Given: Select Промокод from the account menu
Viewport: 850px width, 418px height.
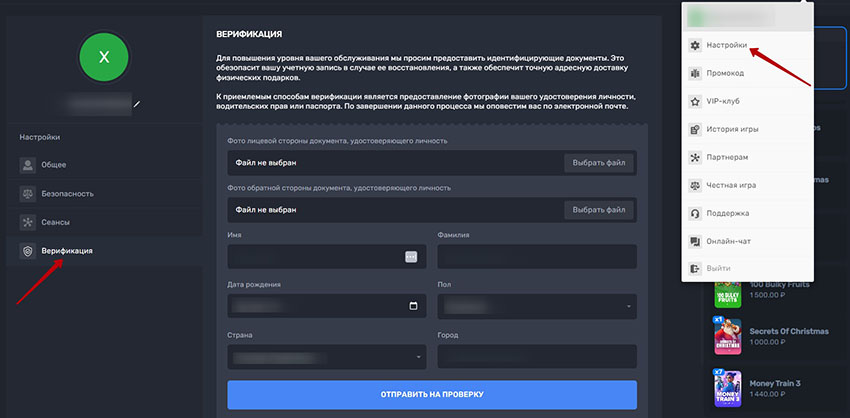Looking at the screenshot, I should (x=748, y=73).
